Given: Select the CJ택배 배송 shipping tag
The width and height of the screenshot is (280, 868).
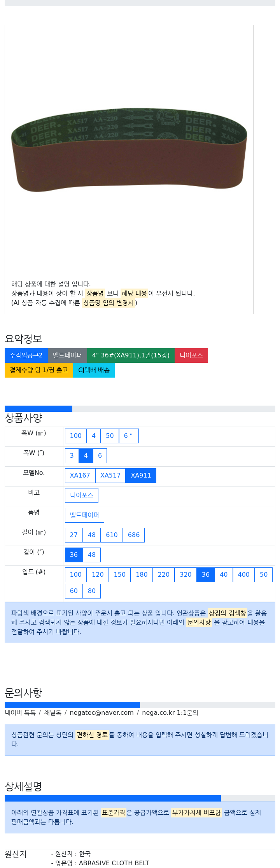Looking at the screenshot, I should tap(94, 370).
